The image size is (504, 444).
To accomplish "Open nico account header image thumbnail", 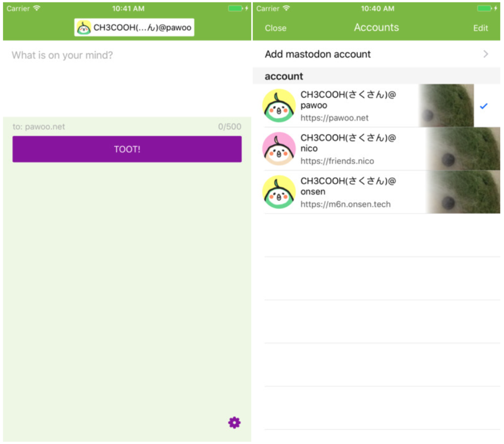I will 463,148.
